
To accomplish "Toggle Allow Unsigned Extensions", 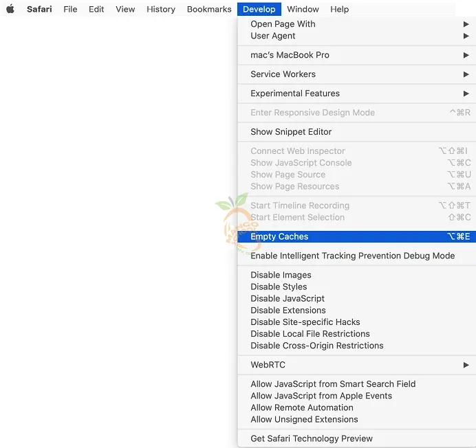I will 357,420.
